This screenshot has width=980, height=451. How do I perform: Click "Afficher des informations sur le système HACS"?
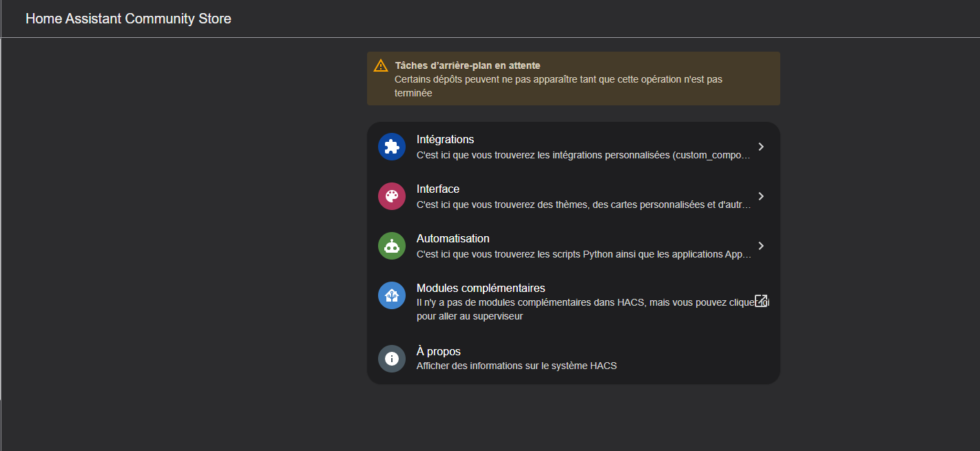click(x=517, y=366)
